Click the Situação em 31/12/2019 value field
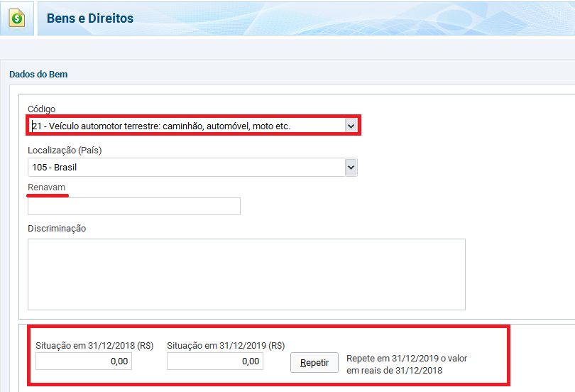This screenshot has width=575, height=392. 215,361
